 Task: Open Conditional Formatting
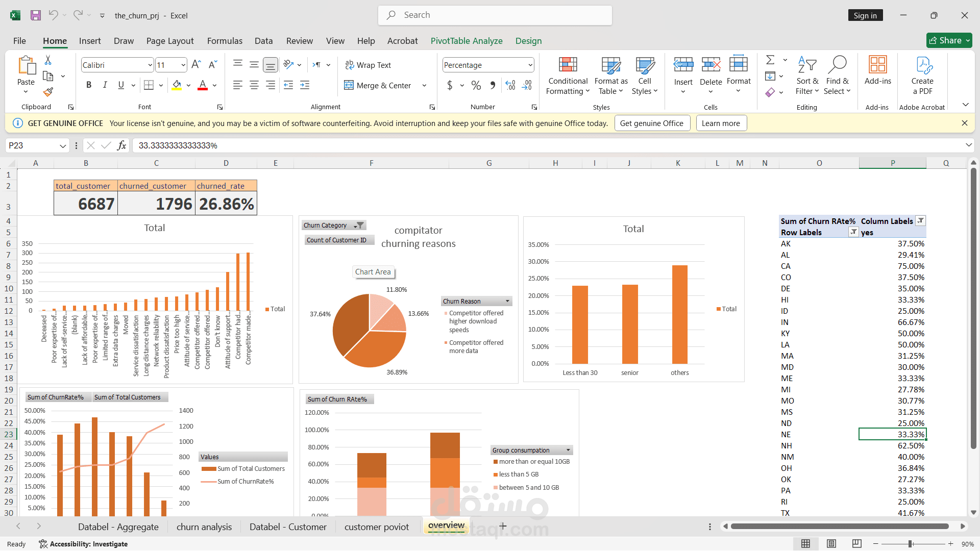568,76
